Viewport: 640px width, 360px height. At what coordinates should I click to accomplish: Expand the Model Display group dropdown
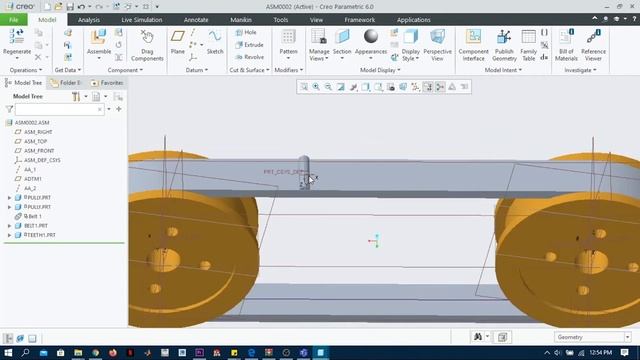[x=380, y=70]
